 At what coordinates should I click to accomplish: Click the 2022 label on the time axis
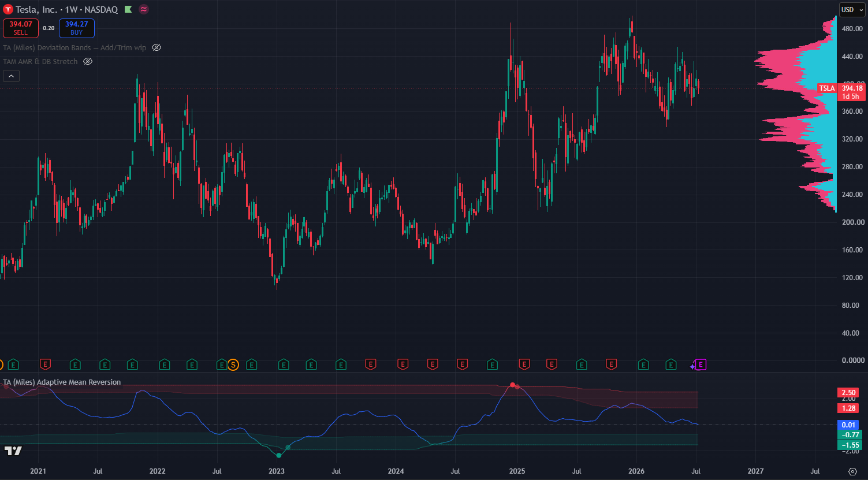[x=157, y=471]
